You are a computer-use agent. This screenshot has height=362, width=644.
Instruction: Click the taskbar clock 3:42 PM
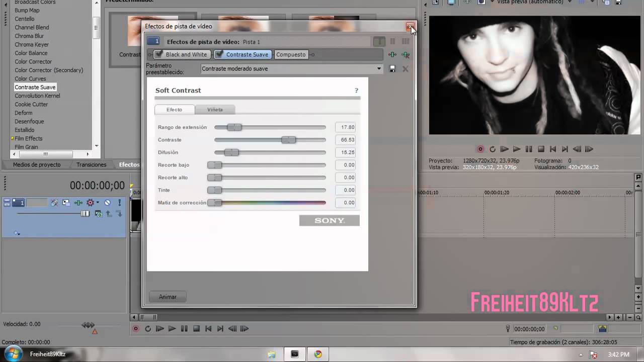[x=618, y=354]
